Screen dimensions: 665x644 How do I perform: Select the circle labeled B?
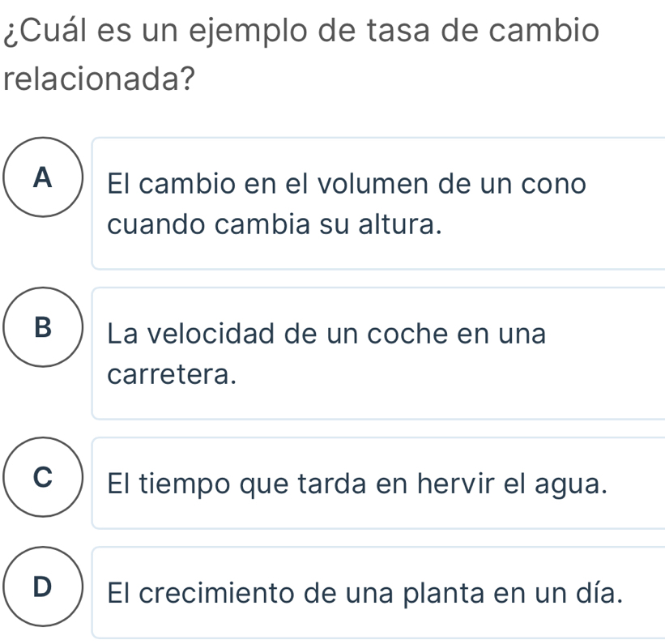tap(43, 327)
